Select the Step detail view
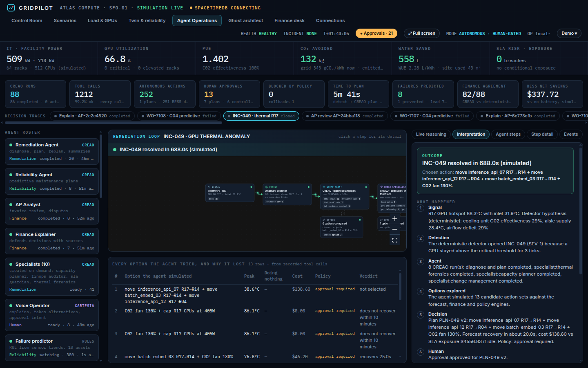588x368 pixels. click(542, 134)
